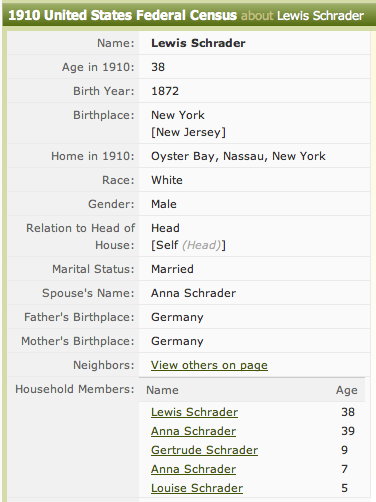Open Gertrude Schrader household member link
This screenshot has width=376, height=502.
pos(204,450)
